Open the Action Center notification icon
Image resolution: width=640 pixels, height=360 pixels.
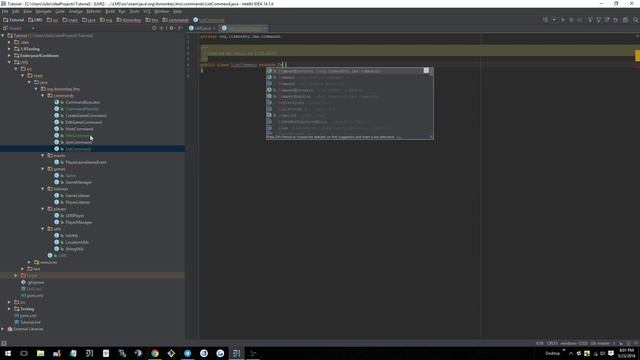(x=611, y=353)
